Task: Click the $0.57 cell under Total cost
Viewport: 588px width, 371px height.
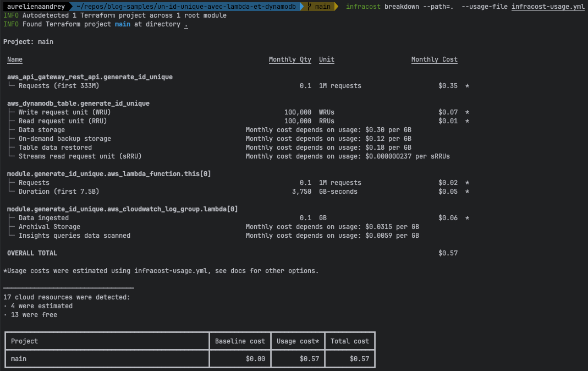Action: (x=359, y=359)
